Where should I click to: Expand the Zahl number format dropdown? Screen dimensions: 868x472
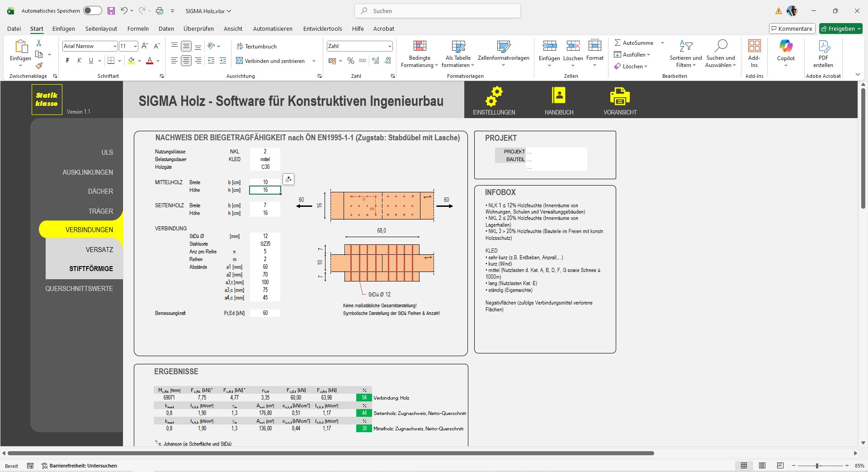pos(389,46)
